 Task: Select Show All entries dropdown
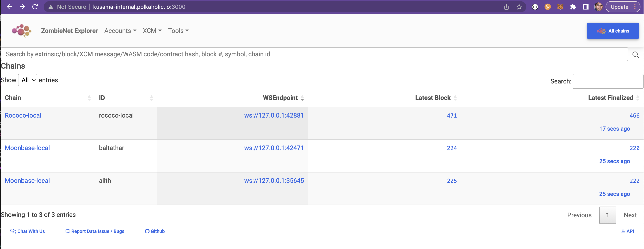tap(27, 80)
